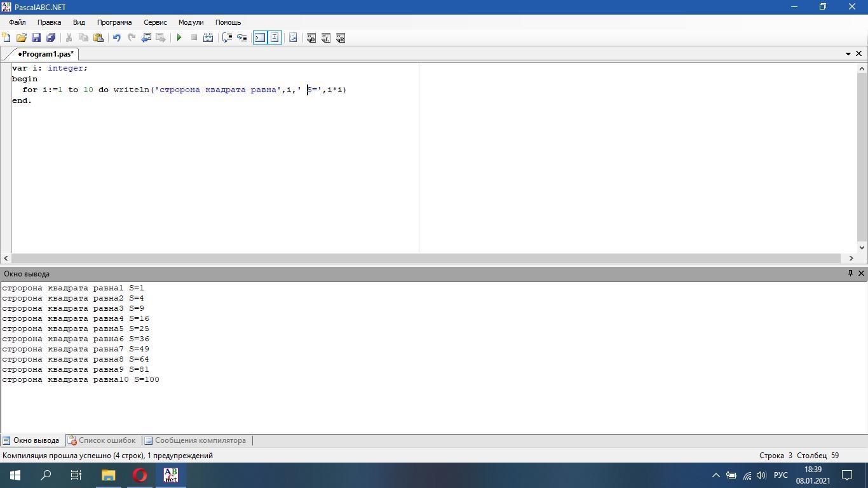The height and width of the screenshot is (488, 868).
Task: Click the 'Компиляция прошла успешно' status message
Action: (108, 456)
